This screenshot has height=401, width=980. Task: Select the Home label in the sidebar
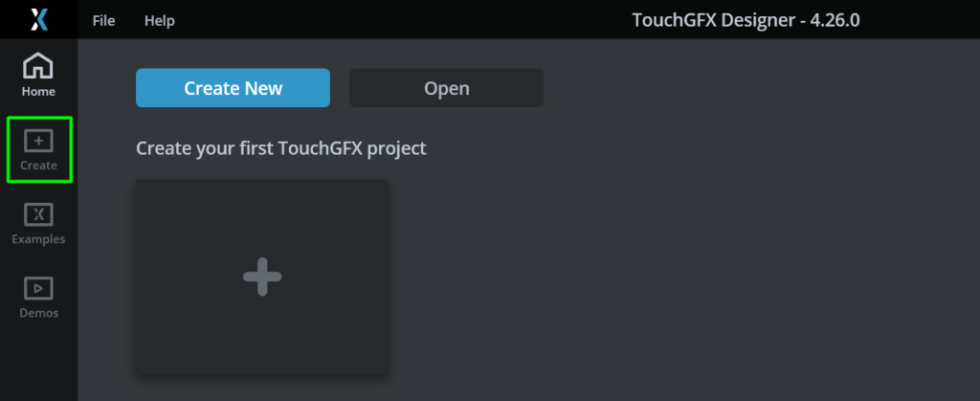coord(38,92)
